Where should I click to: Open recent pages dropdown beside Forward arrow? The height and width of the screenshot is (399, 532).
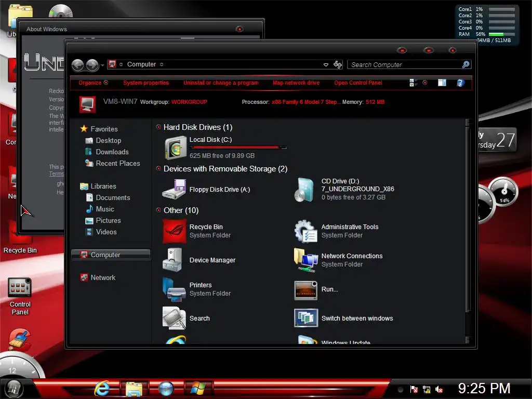(102, 65)
